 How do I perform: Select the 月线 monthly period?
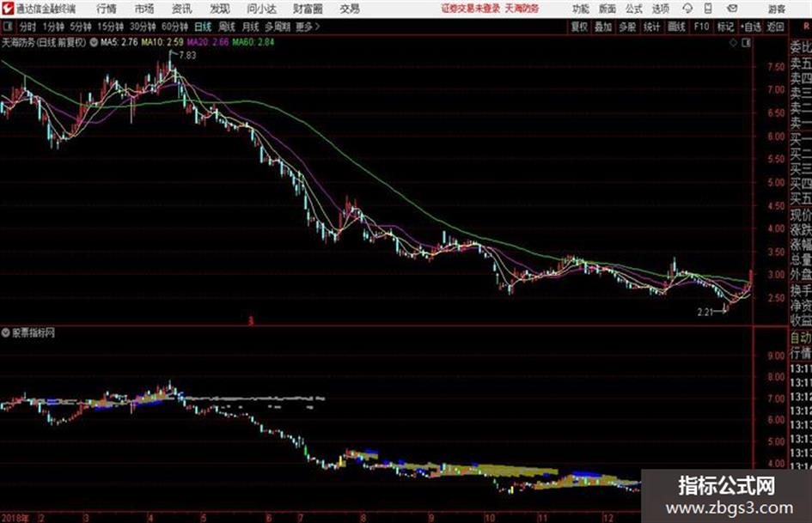tap(250, 27)
